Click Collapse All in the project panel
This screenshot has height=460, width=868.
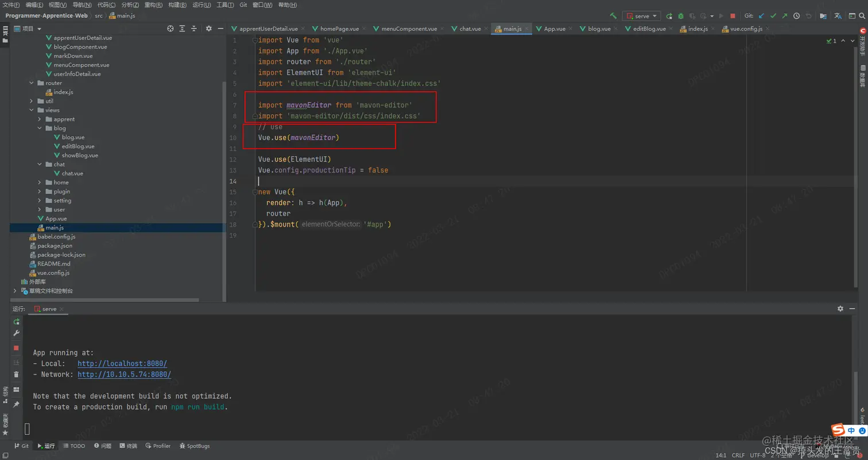(x=194, y=29)
